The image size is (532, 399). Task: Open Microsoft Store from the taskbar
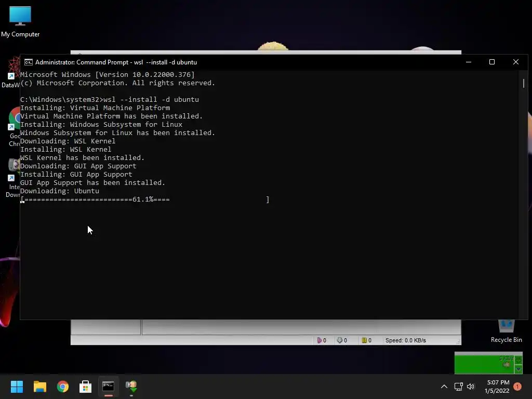tap(86, 387)
